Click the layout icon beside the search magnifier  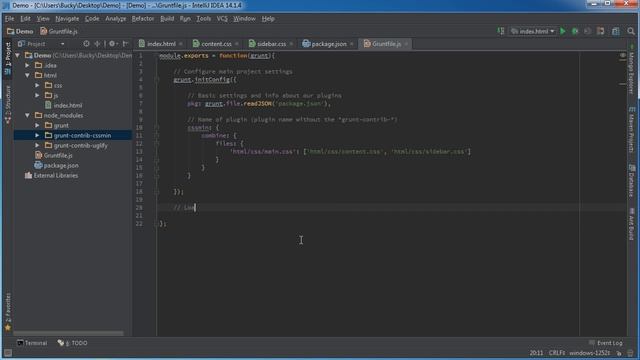(x=616, y=31)
